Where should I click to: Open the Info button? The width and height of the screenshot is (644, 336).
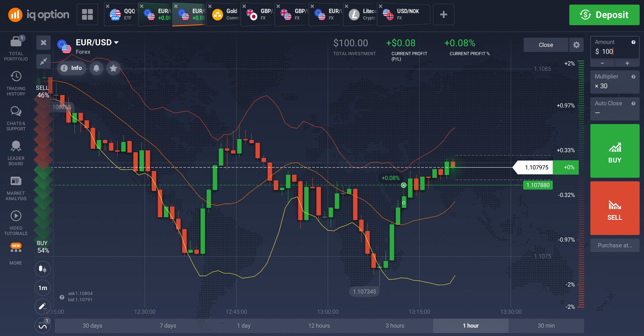pyautogui.click(x=71, y=68)
